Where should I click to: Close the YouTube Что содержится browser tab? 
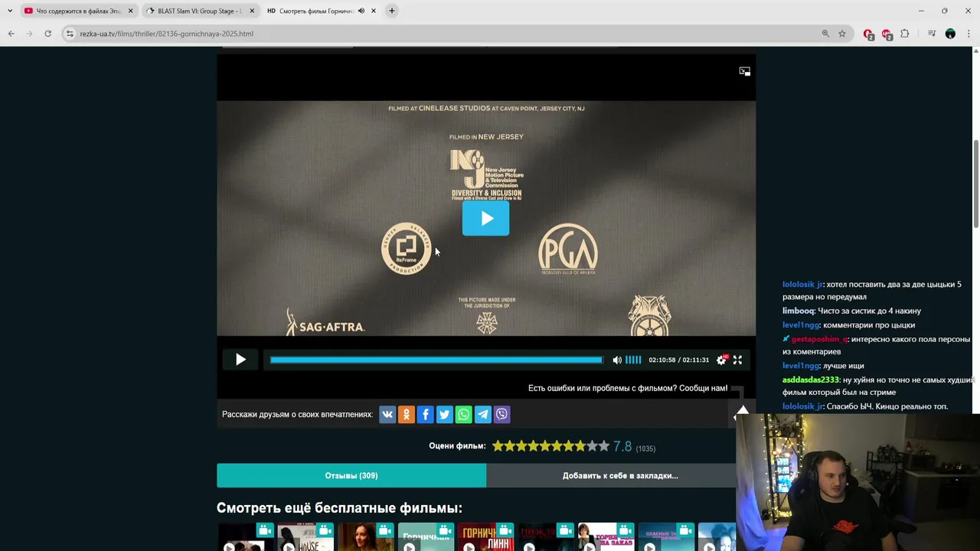130,11
